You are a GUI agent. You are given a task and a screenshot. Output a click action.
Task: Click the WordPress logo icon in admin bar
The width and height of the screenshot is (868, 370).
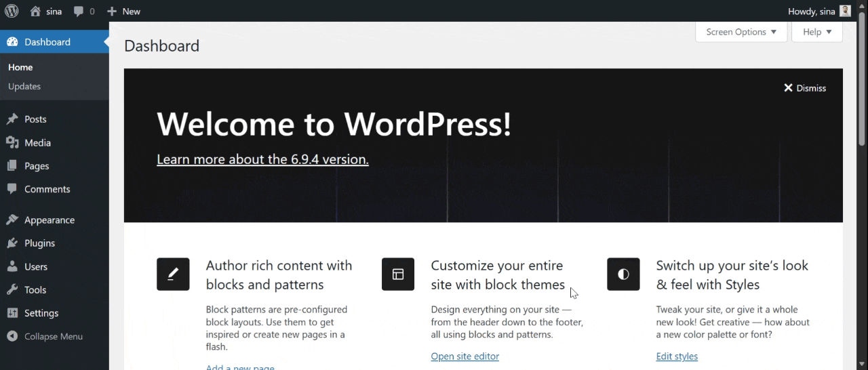[12, 12]
